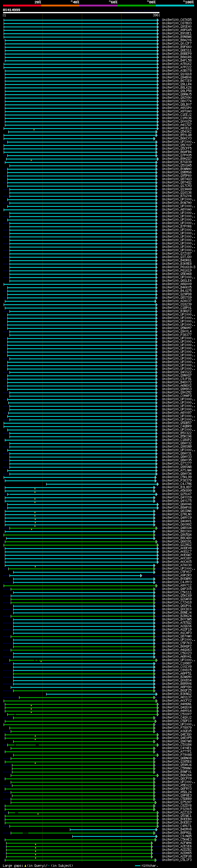Click hit label UniRef100_B7GD39
The height and width of the screenshot is (868, 197).
point(177,162)
